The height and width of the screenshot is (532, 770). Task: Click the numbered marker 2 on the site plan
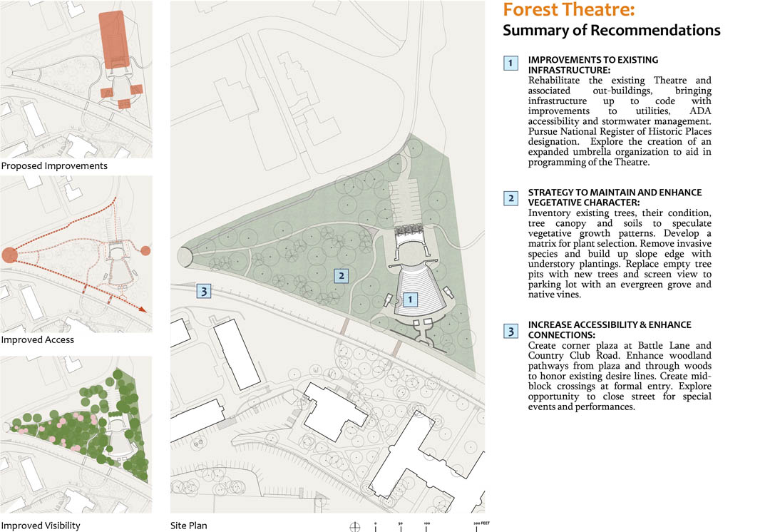342,275
